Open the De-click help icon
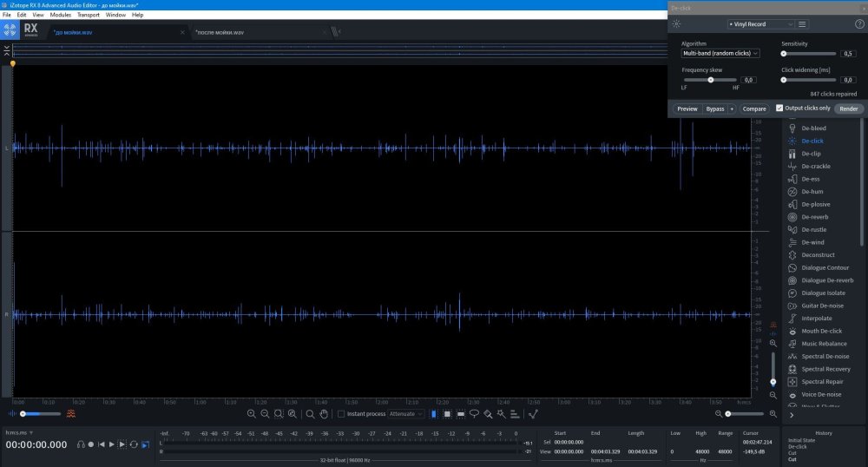 pos(859,24)
